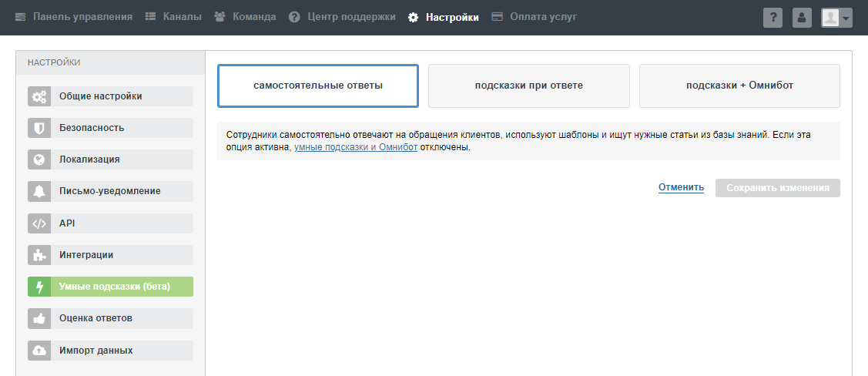Click the Команда people icon
868x376 pixels.
pos(220,17)
